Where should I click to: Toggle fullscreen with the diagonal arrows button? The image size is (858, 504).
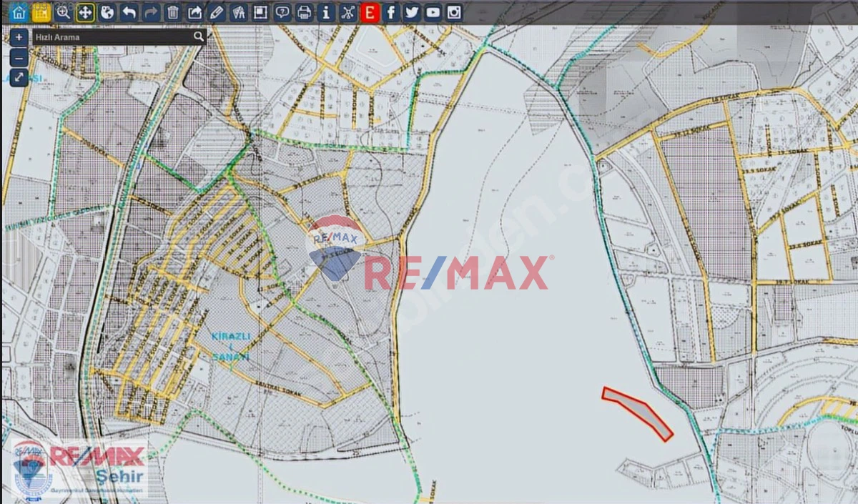coord(19,78)
